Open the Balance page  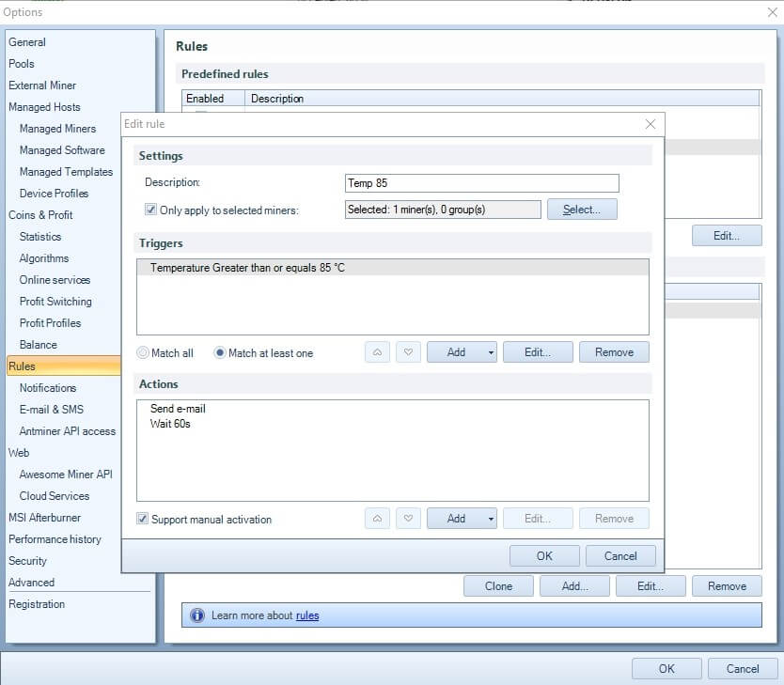(38, 344)
